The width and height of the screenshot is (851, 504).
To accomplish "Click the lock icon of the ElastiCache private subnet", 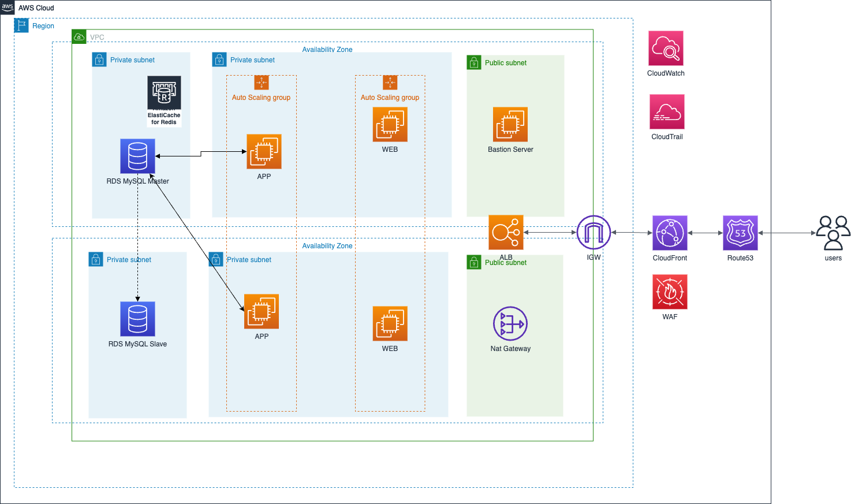I will [x=99, y=59].
